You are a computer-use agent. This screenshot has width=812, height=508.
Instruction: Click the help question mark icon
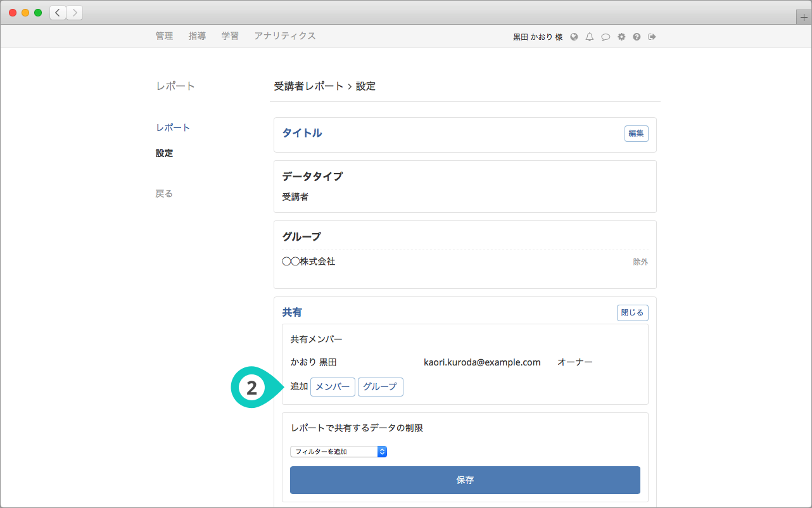point(637,37)
